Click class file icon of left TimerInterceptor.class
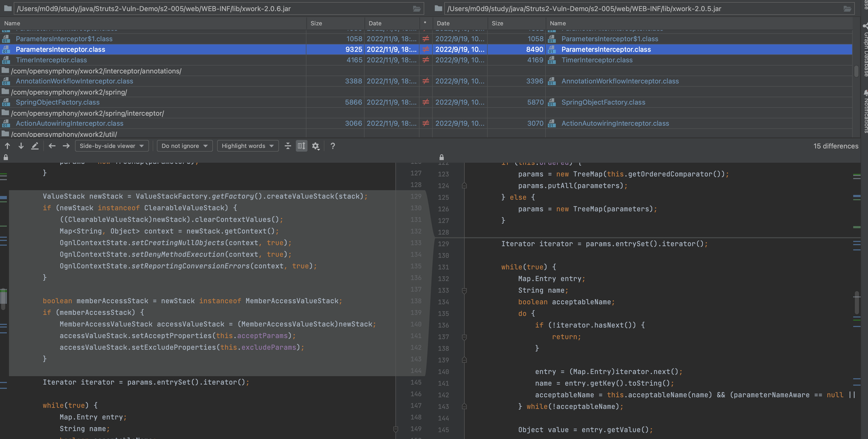 click(x=6, y=60)
